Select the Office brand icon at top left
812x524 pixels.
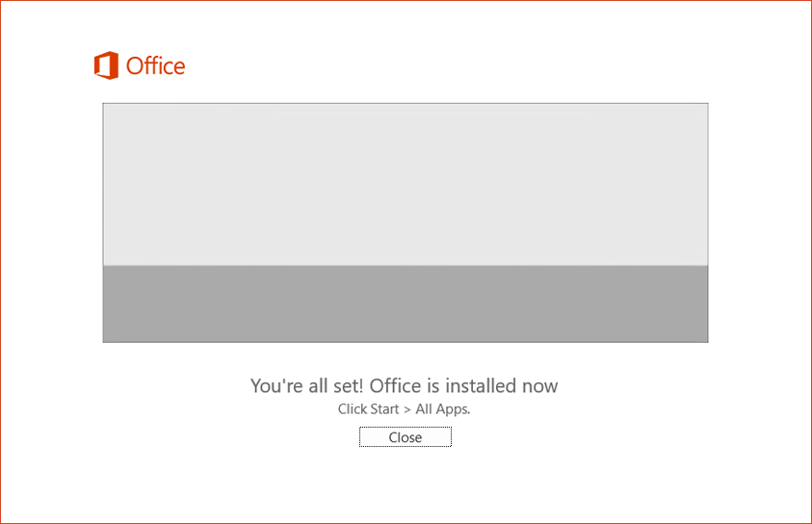(105, 65)
